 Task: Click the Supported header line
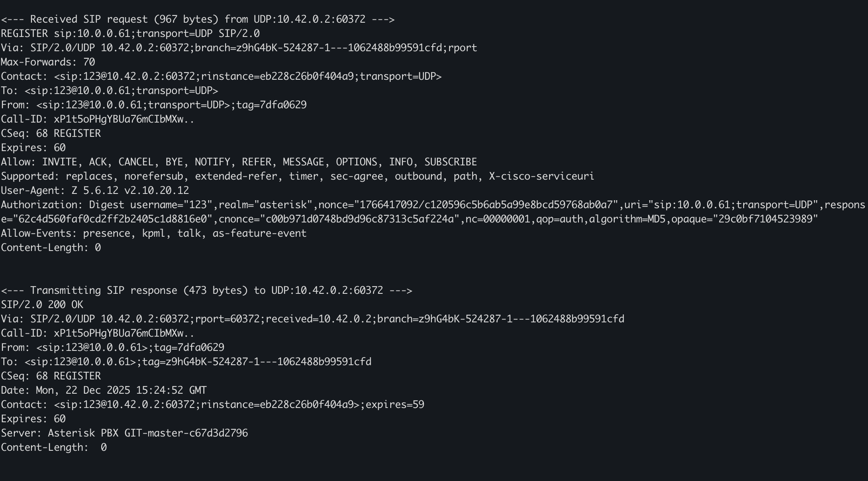[x=297, y=176]
